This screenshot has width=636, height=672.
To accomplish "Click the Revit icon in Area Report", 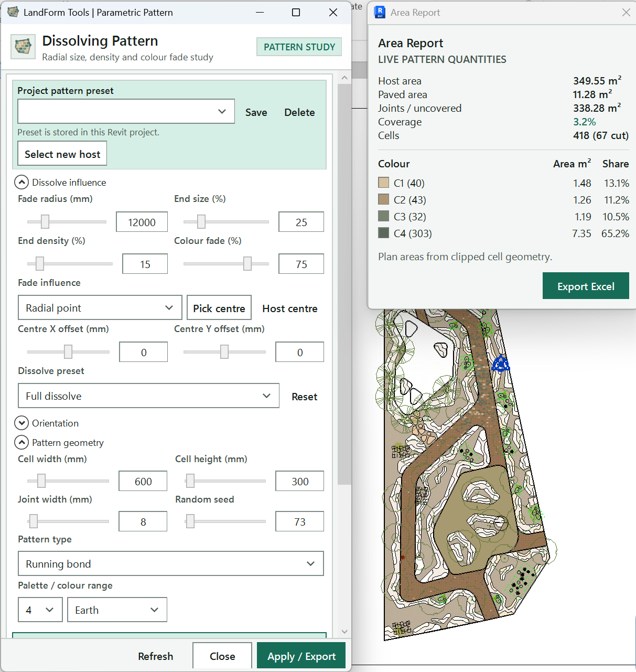I will [380, 12].
